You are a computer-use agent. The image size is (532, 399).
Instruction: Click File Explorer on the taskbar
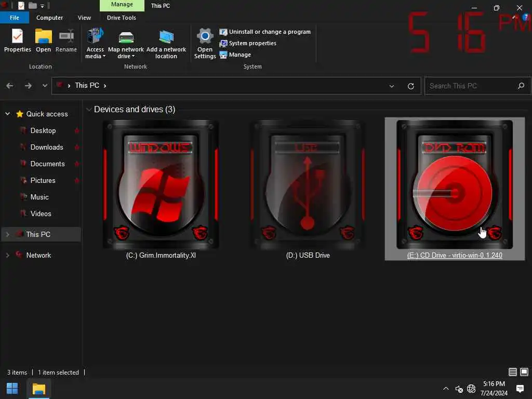[x=38, y=389]
